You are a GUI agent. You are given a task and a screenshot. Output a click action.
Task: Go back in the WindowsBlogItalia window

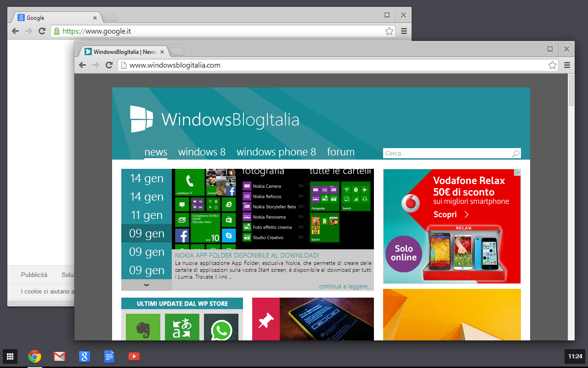coord(83,65)
